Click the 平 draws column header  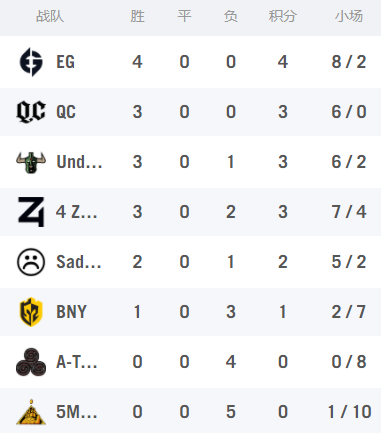[184, 16]
